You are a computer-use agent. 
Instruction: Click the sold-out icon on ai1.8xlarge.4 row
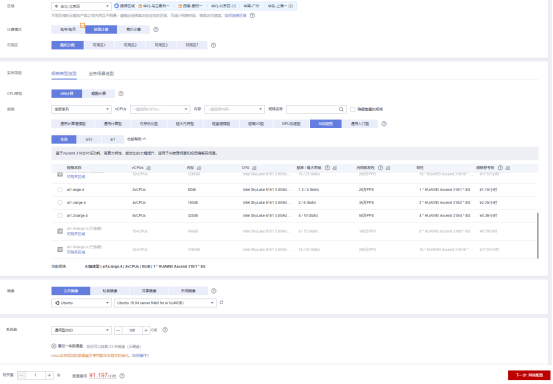60,249
